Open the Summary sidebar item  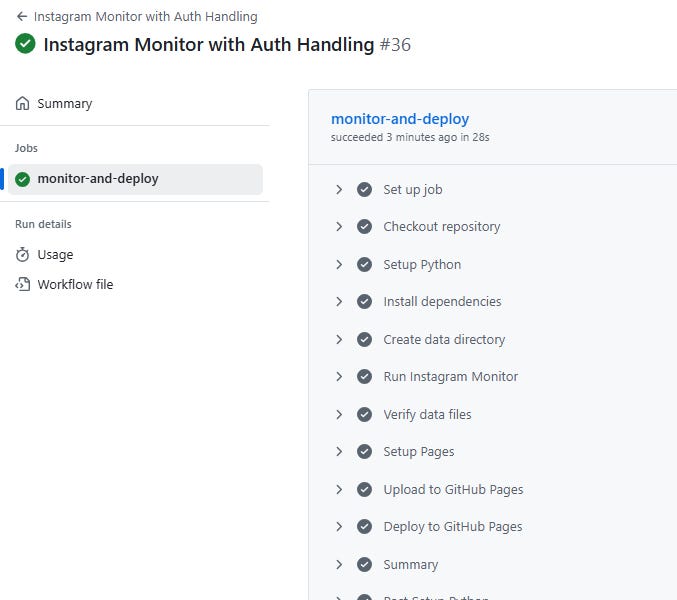pyautogui.click(x=135, y=104)
